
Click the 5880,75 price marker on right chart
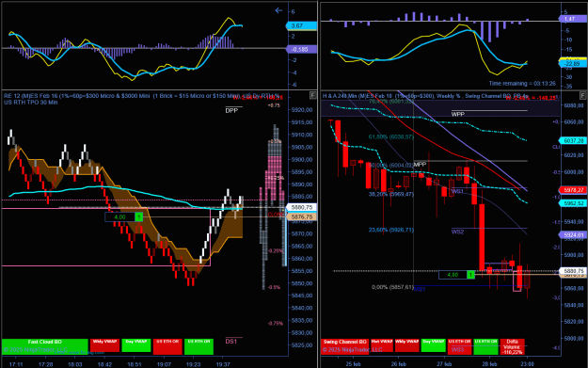[573, 270]
